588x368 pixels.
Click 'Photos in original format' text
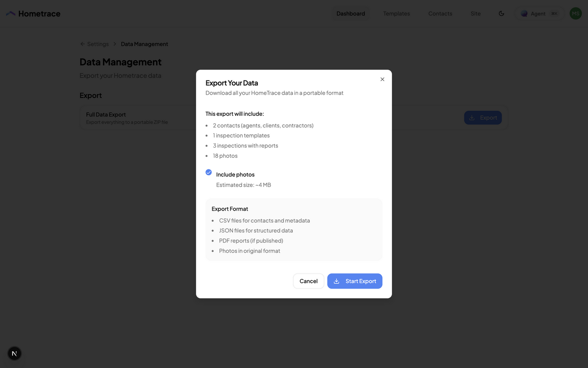[249, 251]
